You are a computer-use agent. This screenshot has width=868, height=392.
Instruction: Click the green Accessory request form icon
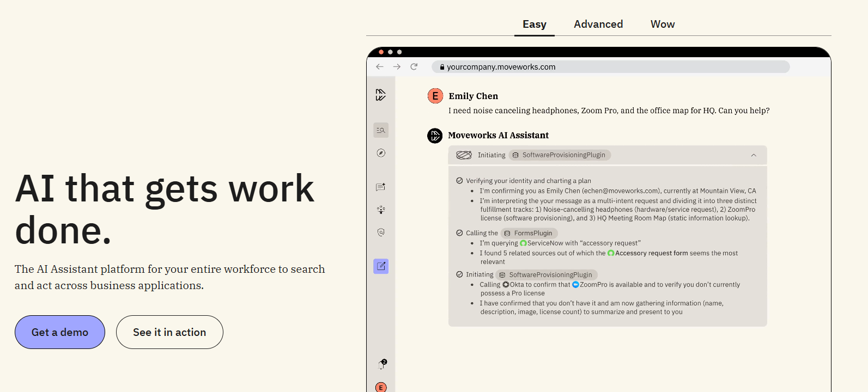(x=611, y=253)
